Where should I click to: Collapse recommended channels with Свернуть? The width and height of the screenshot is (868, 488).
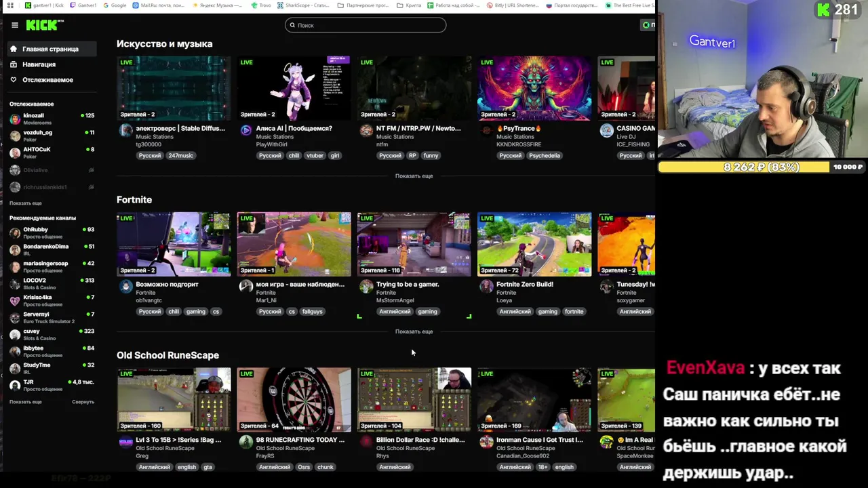[83, 402]
